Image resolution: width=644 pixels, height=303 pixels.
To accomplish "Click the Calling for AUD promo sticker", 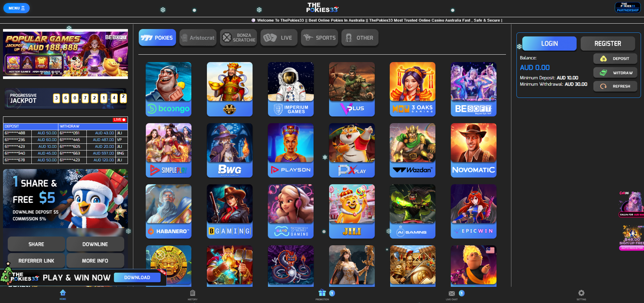I will tap(631, 204).
